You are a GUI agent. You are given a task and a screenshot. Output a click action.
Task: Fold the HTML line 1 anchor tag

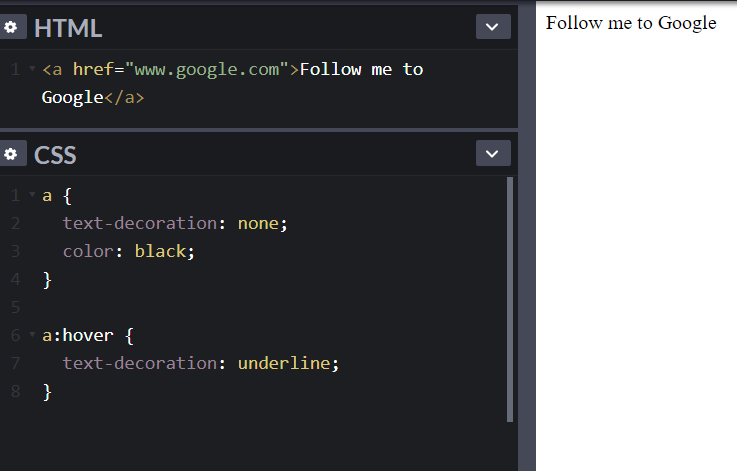pyautogui.click(x=32, y=69)
